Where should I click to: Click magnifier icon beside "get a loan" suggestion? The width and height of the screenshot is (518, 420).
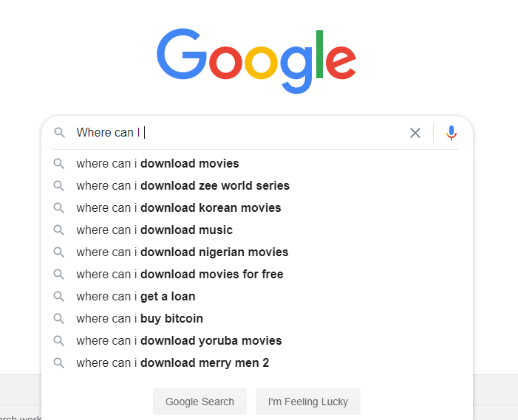[x=59, y=297]
